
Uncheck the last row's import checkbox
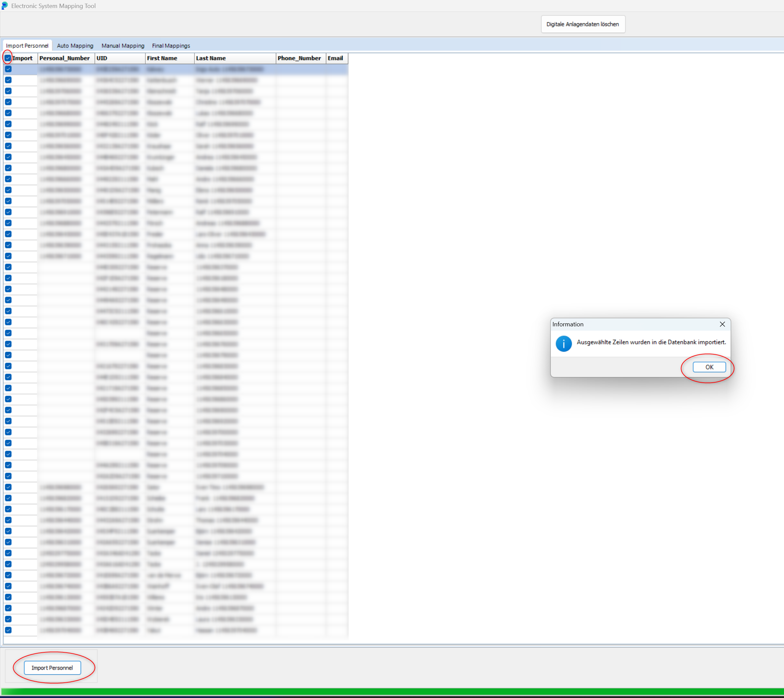click(8, 630)
